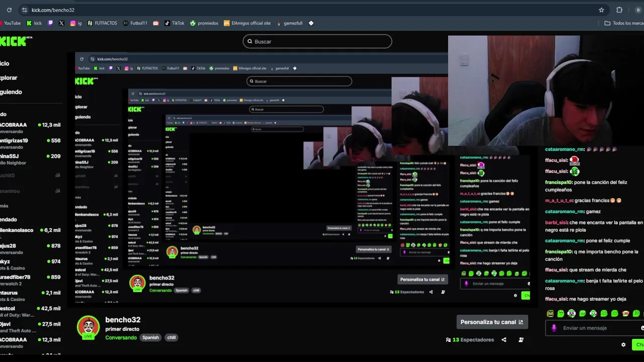644x362 pixels.
Task: Open the channel with 6,2 mil viewers
Action: coord(30,233)
